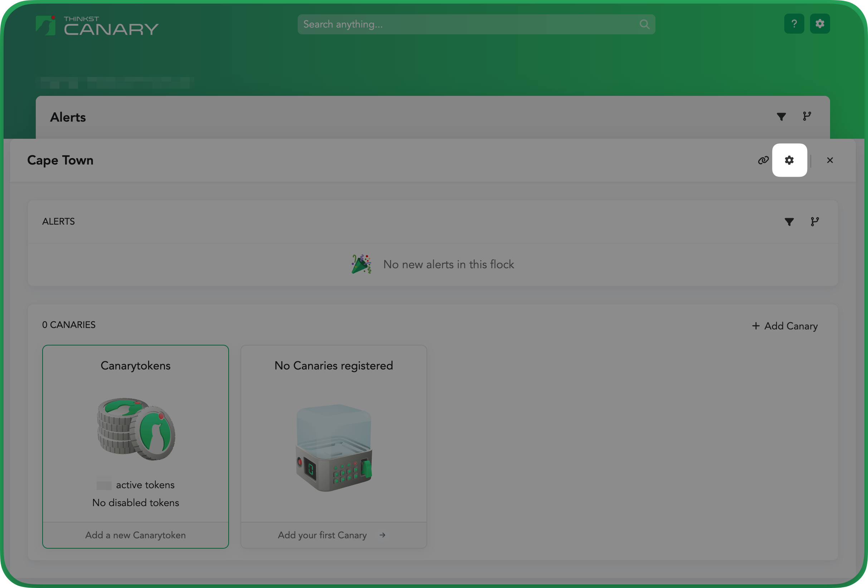This screenshot has width=868, height=588.
Task: Filter alerts in the top Alerts panel
Action: (781, 117)
